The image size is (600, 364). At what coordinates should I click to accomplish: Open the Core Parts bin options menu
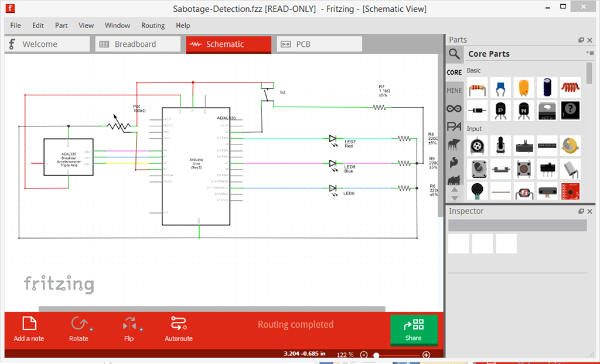pyautogui.click(x=589, y=53)
